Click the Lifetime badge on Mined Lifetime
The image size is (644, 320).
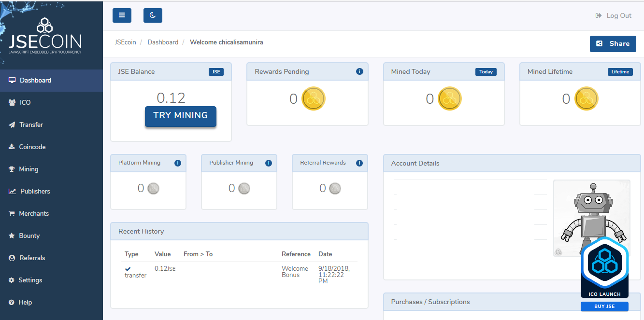pos(620,72)
